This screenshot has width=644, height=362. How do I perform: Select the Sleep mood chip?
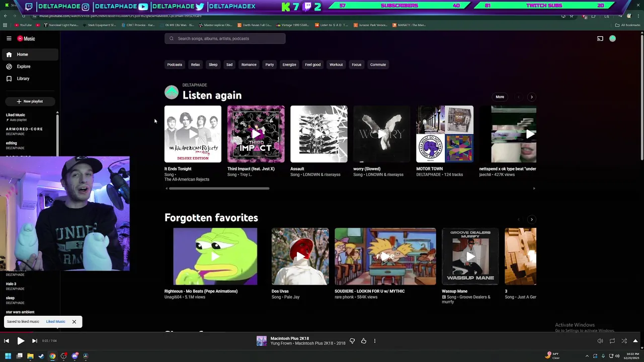click(x=213, y=65)
